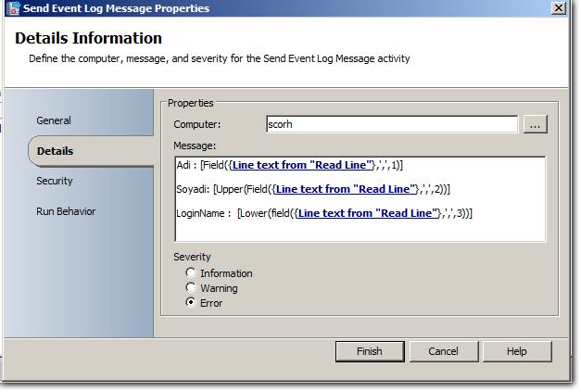
Task: Select the Error severity radio button
Action: coord(191,303)
